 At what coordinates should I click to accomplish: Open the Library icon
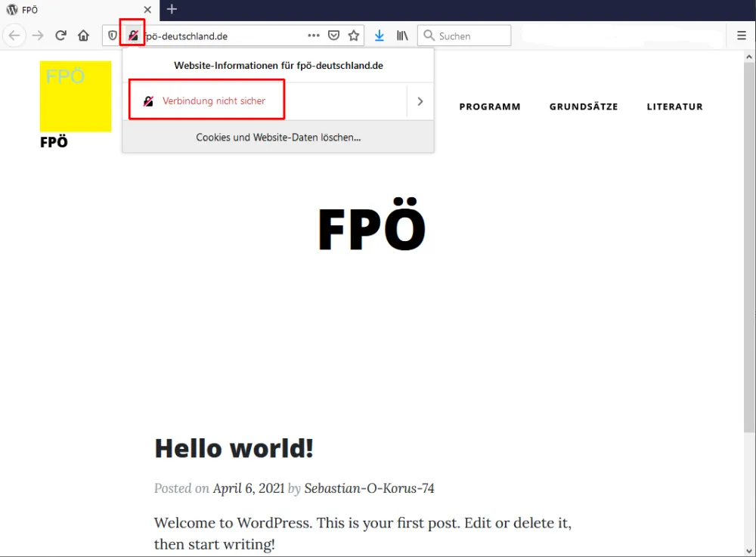[x=402, y=36]
